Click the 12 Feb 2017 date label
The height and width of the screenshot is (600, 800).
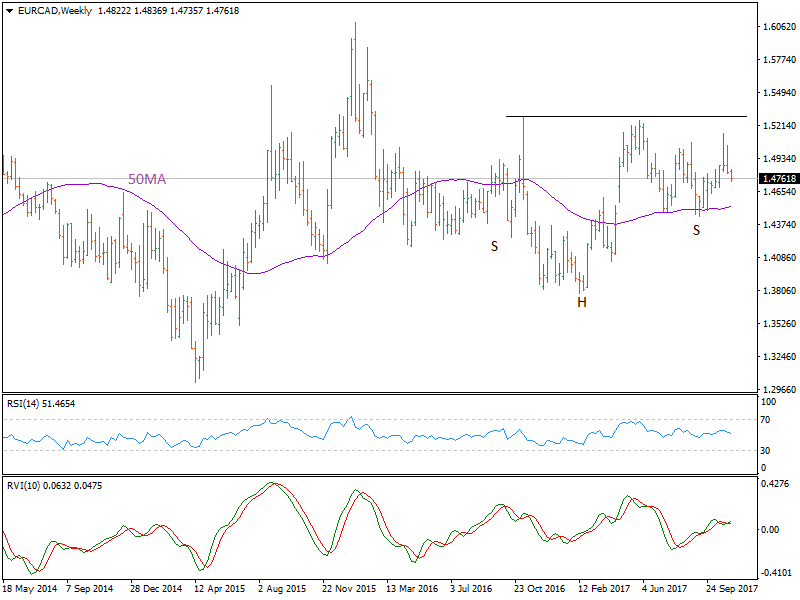pos(603,590)
